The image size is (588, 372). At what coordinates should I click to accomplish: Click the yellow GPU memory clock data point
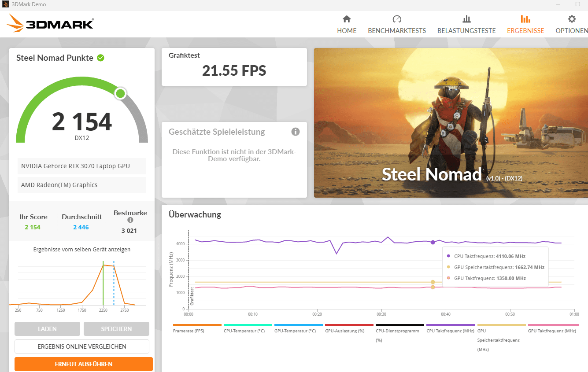pyautogui.click(x=433, y=282)
